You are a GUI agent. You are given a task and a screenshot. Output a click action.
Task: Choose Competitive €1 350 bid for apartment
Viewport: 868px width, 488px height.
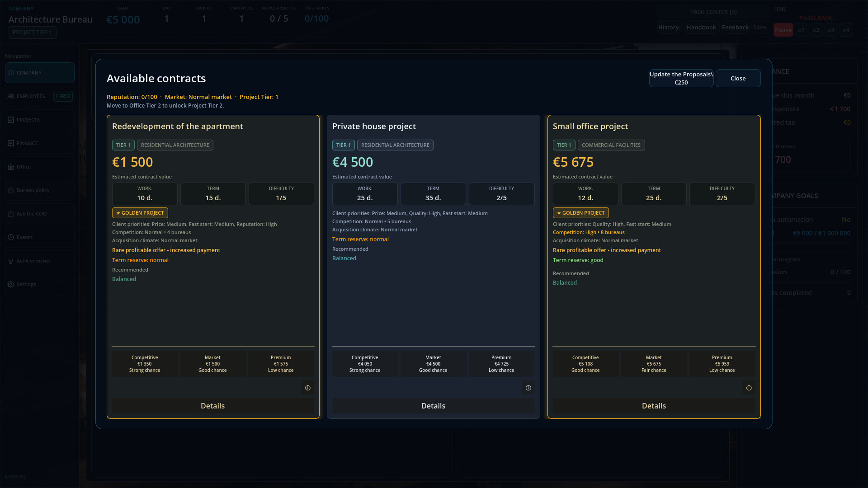tap(145, 364)
